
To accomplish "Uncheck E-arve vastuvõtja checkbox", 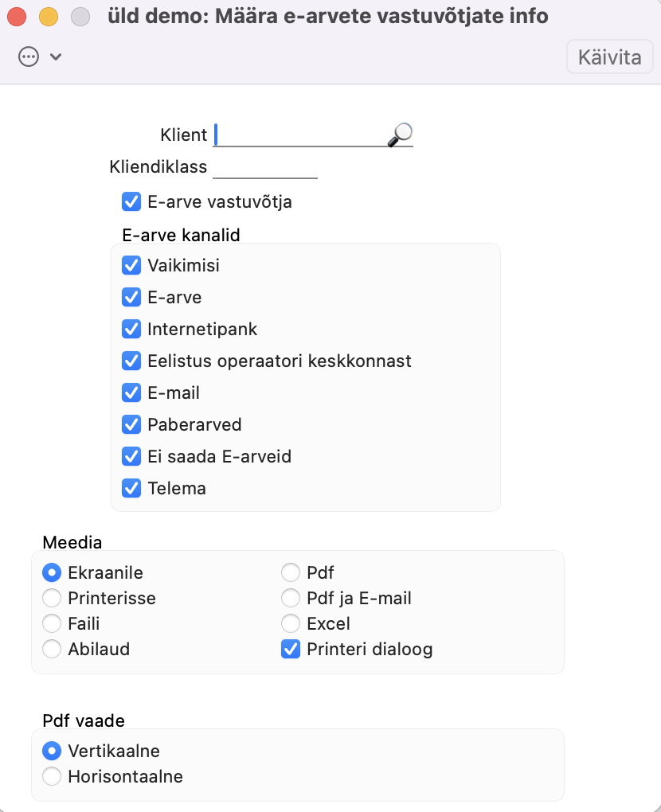I will tap(131, 202).
